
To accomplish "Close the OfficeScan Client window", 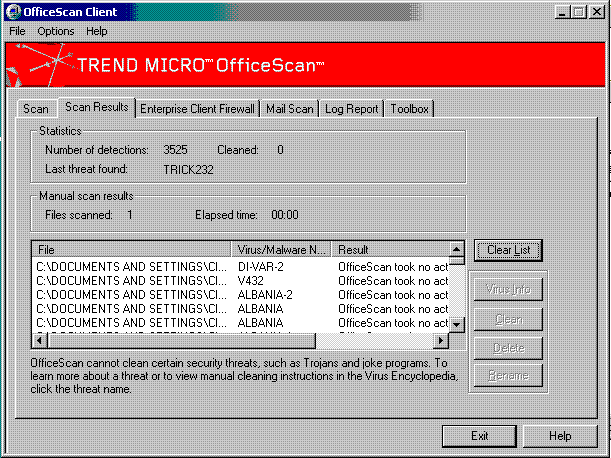I will coord(597,12).
